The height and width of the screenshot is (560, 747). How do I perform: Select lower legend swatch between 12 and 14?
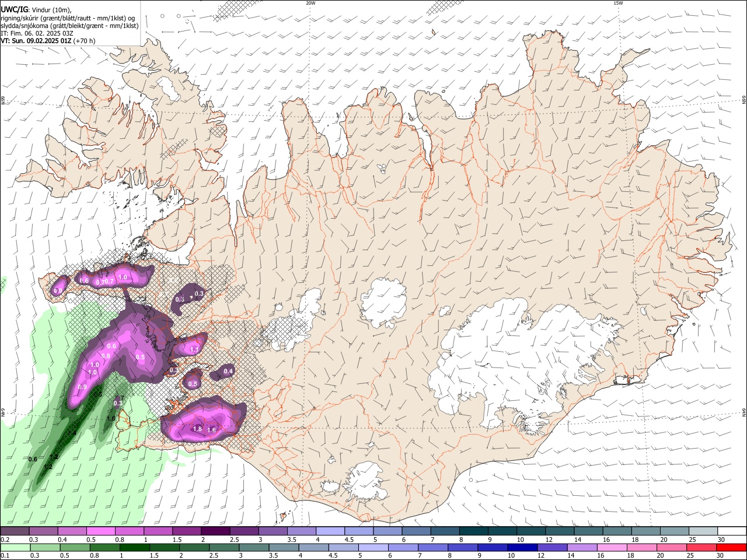[551, 548]
